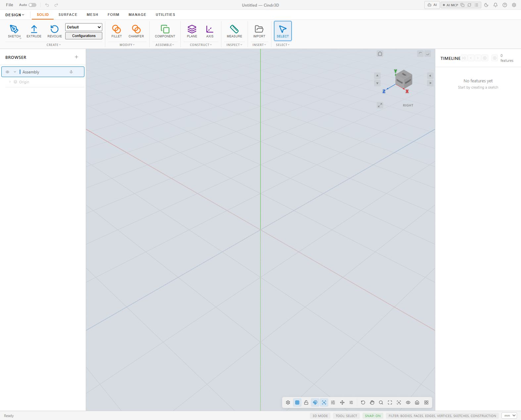Click the anchor icon on Assembly row
This screenshot has height=420, width=521.
[71, 72]
